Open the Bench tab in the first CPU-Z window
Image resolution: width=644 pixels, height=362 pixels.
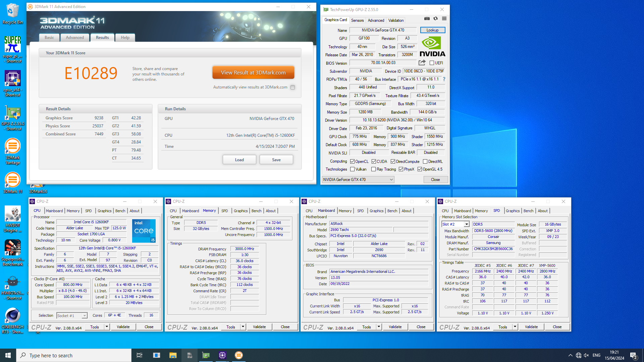[120, 211]
